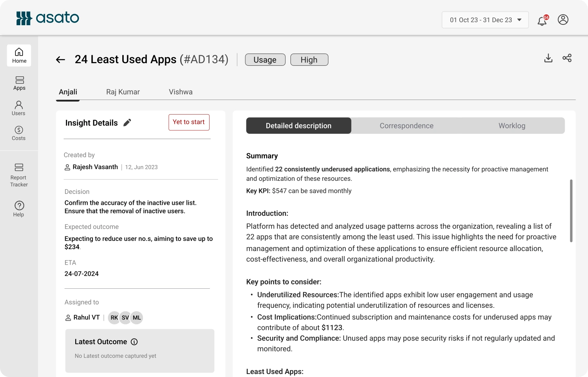Download the insight report
Screen dimensions: 588x377
(x=548, y=58)
